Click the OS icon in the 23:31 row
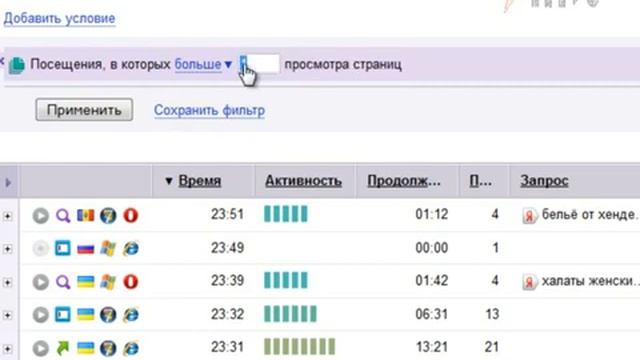Image resolution: width=640 pixels, height=360 pixels. tap(108, 348)
